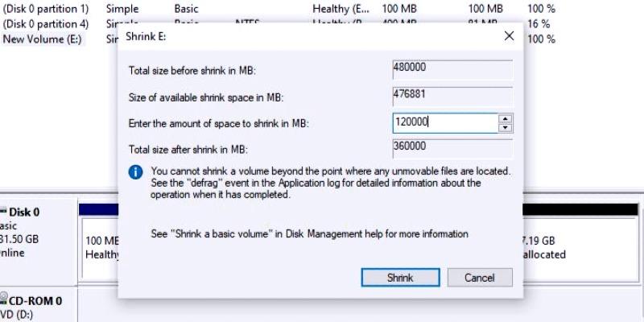Screen dimensions: 644x322
Task: Click the Shrink button
Action: click(x=400, y=278)
